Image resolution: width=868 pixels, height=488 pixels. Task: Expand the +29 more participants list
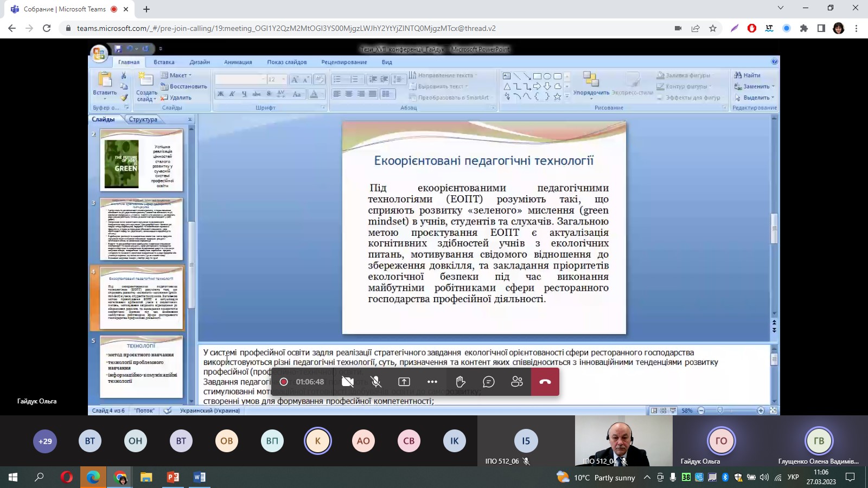(x=45, y=441)
